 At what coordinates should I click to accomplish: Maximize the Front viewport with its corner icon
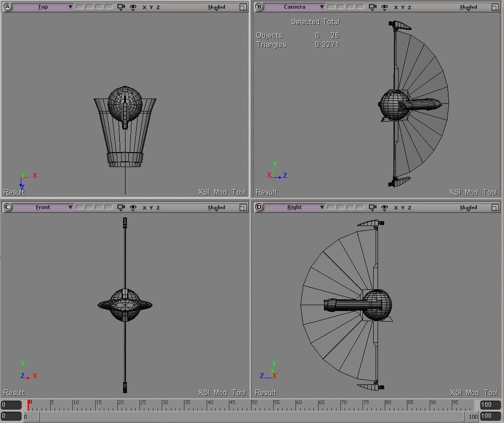243,208
